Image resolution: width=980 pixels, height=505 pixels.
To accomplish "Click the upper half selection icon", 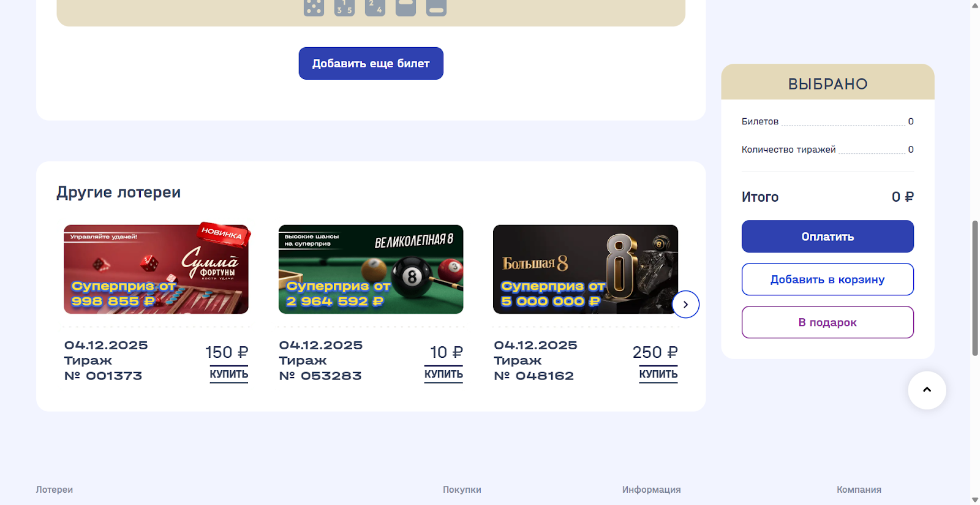I will click(405, 7).
